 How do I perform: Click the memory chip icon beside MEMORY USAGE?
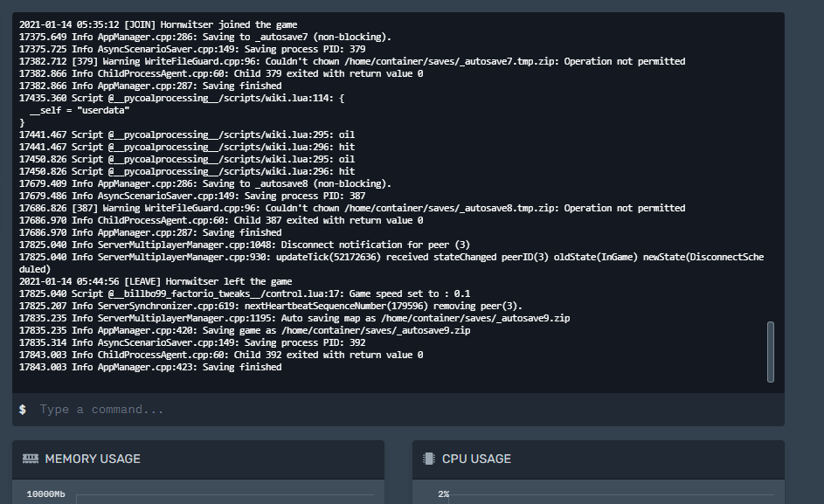pos(30,459)
